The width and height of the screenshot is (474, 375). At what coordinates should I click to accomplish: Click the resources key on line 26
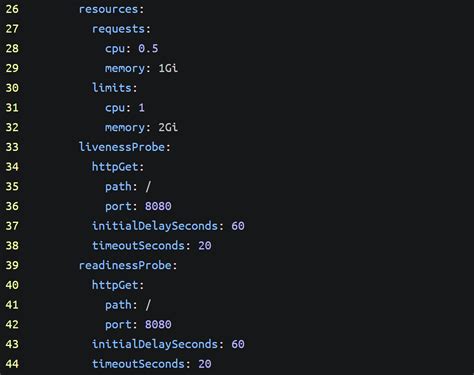[108, 9]
